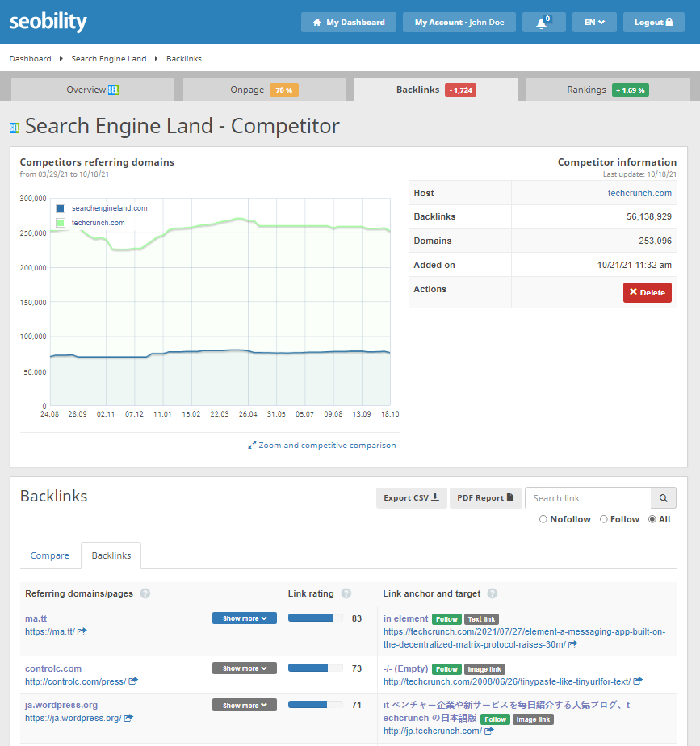
Task: Select the All radio button
Action: click(652, 519)
